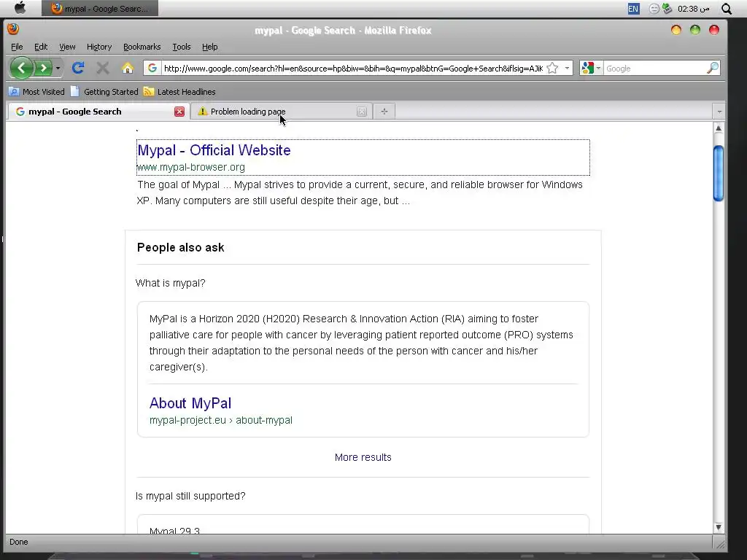Click the gray Stop loading X icon
The width and height of the screenshot is (747, 560).
click(102, 68)
